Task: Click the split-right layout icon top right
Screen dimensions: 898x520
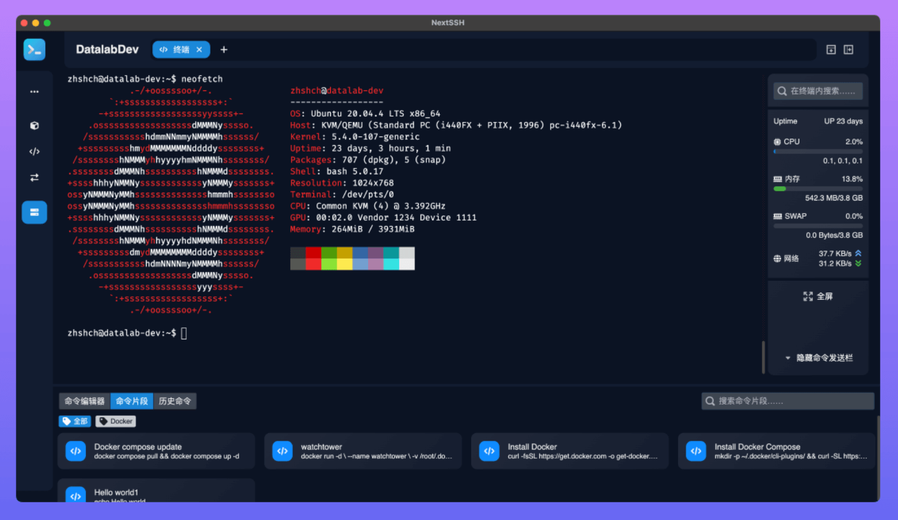Action: pos(848,49)
